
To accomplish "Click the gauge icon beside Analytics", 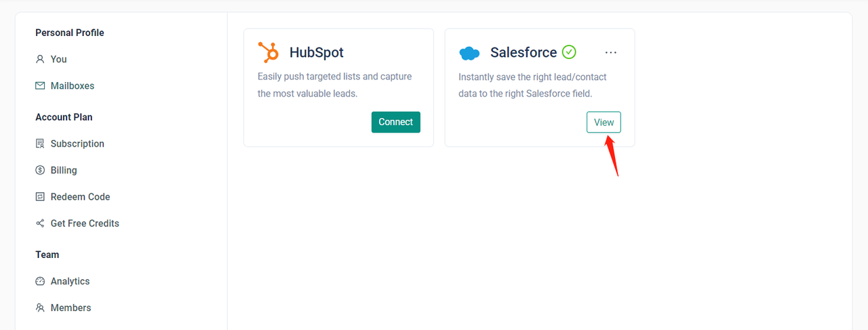I will click(40, 281).
